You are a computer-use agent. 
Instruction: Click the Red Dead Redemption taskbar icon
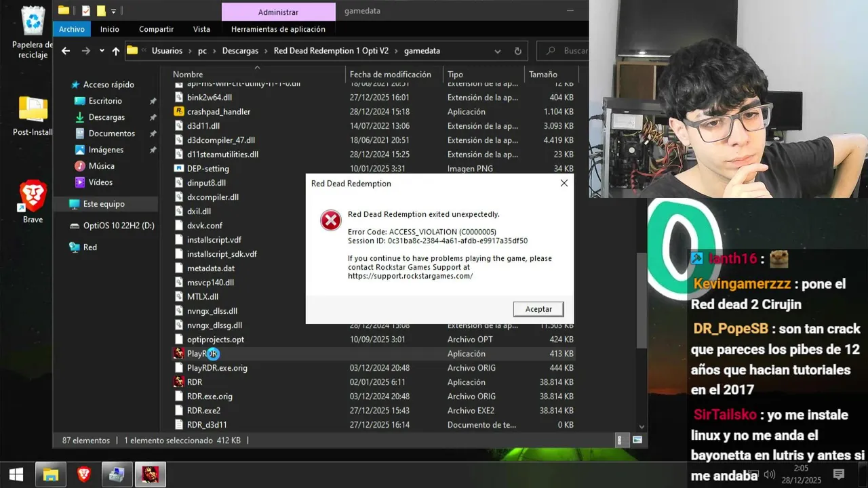coord(150,474)
